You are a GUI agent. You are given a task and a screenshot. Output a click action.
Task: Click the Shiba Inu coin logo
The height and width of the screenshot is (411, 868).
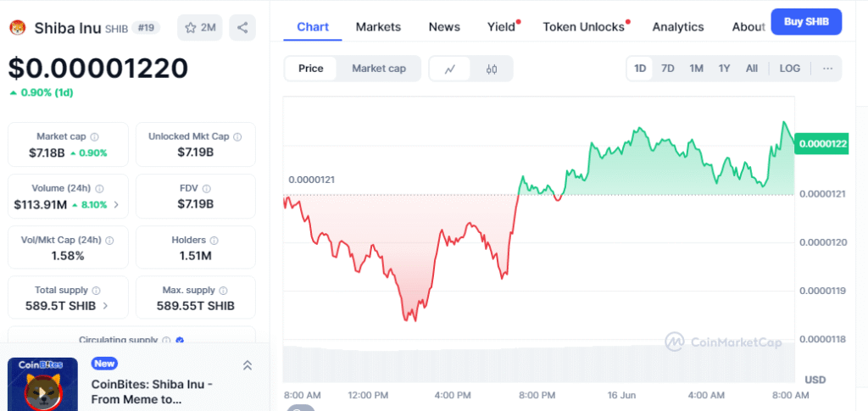click(x=18, y=28)
